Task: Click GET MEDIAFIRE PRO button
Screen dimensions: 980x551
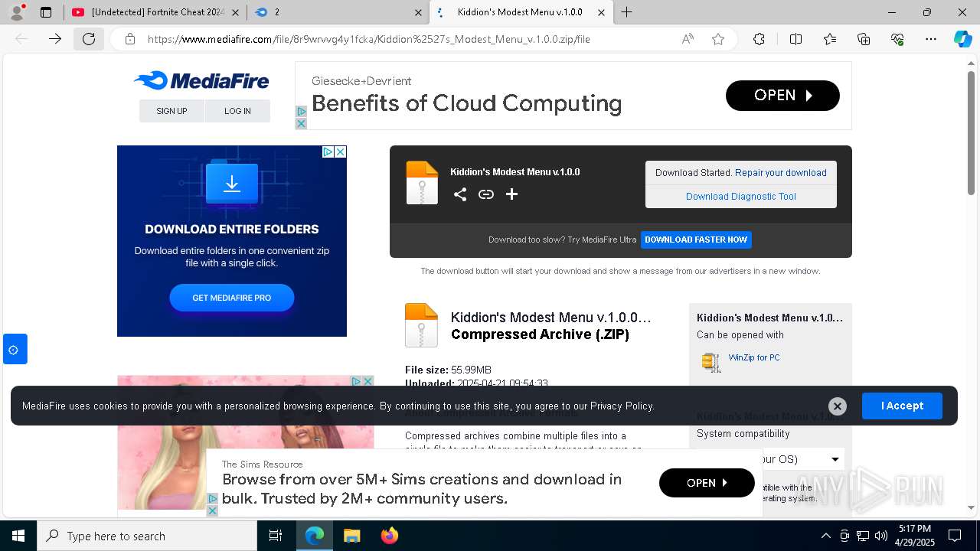Action: (x=232, y=298)
